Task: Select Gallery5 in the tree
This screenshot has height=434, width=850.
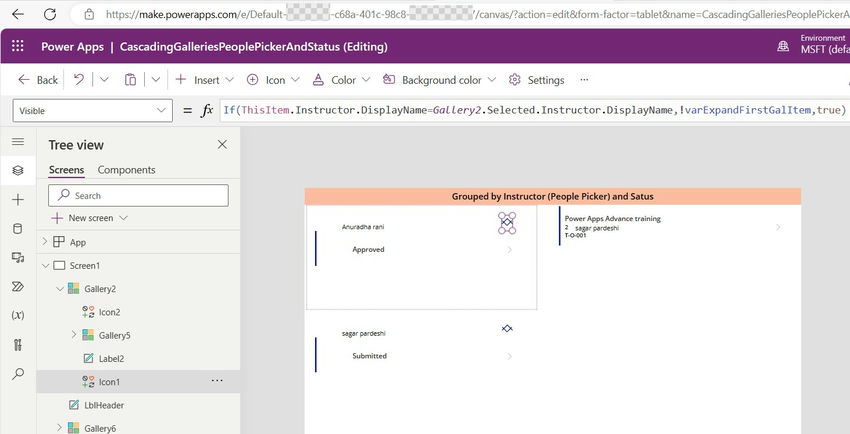Action: coord(114,335)
